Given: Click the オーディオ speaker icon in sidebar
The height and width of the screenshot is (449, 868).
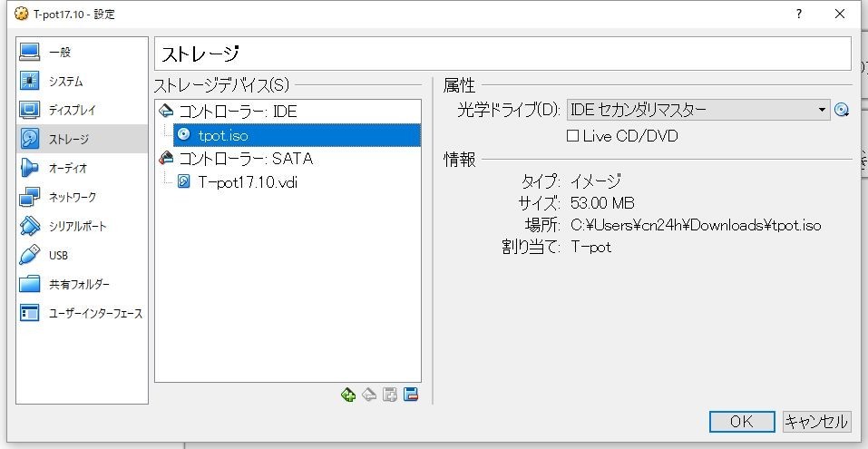Looking at the screenshot, I should [30, 168].
